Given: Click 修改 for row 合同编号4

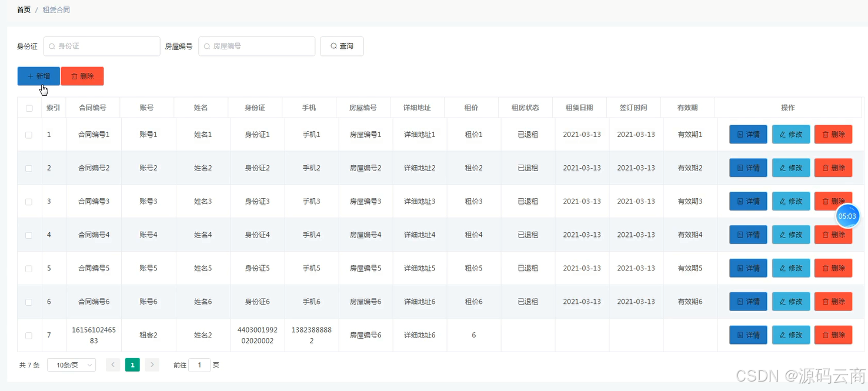Looking at the screenshot, I should [x=791, y=235].
